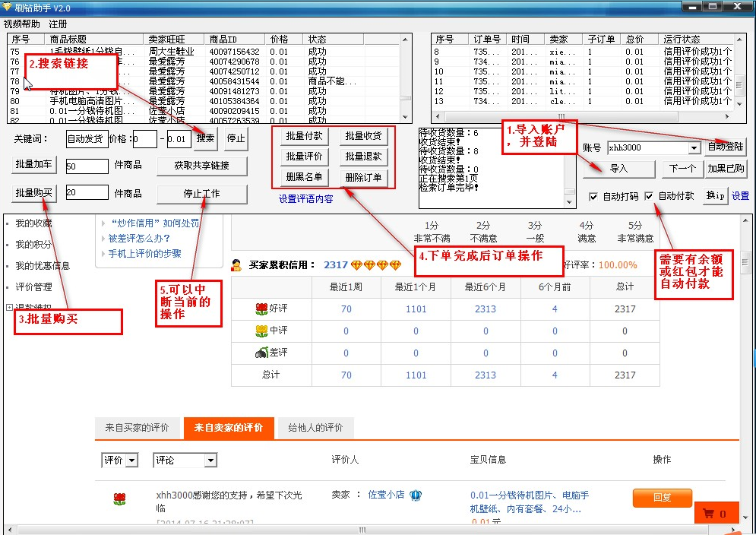Screen dimensions: 756x535
Task: Click the 批量评价 button
Action: [304, 157]
